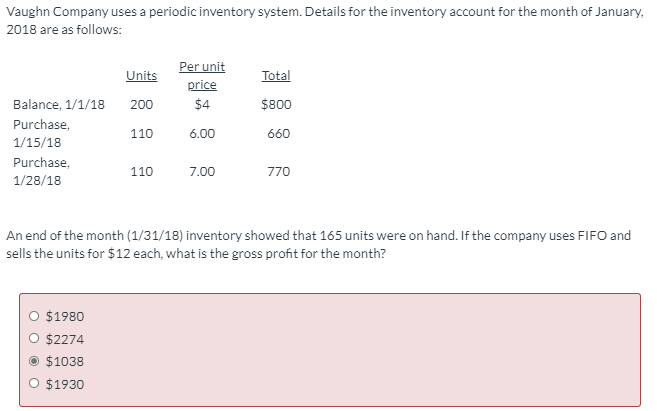Click the Total column header
657x411 pixels.
(276, 75)
